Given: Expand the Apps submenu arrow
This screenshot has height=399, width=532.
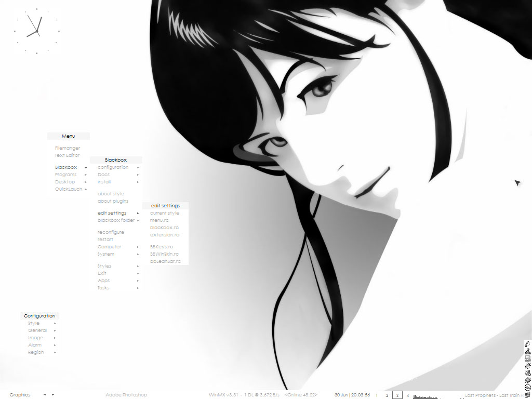Looking at the screenshot, I should pyautogui.click(x=138, y=281).
